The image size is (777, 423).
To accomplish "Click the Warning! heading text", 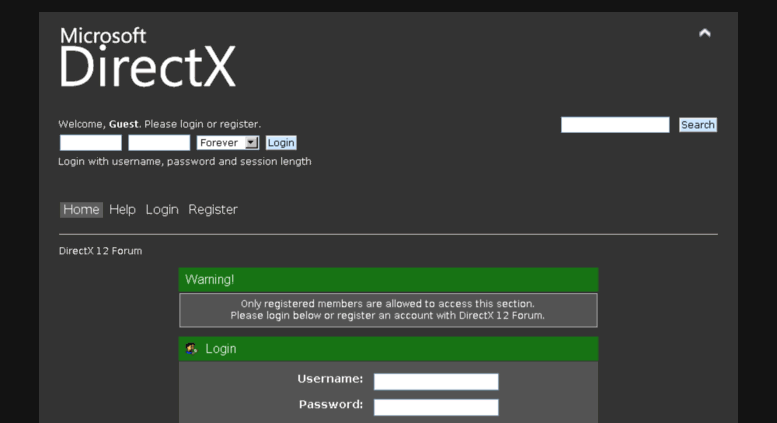I will click(209, 279).
